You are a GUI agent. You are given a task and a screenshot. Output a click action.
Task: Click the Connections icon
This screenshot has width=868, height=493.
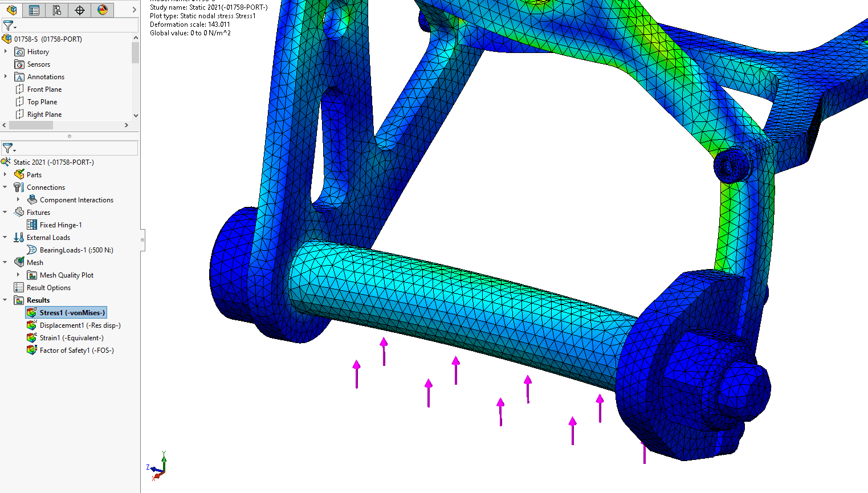click(19, 187)
